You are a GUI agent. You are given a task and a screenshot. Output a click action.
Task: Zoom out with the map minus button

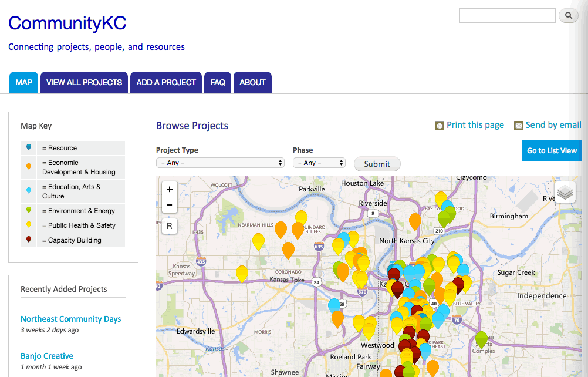[170, 205]
